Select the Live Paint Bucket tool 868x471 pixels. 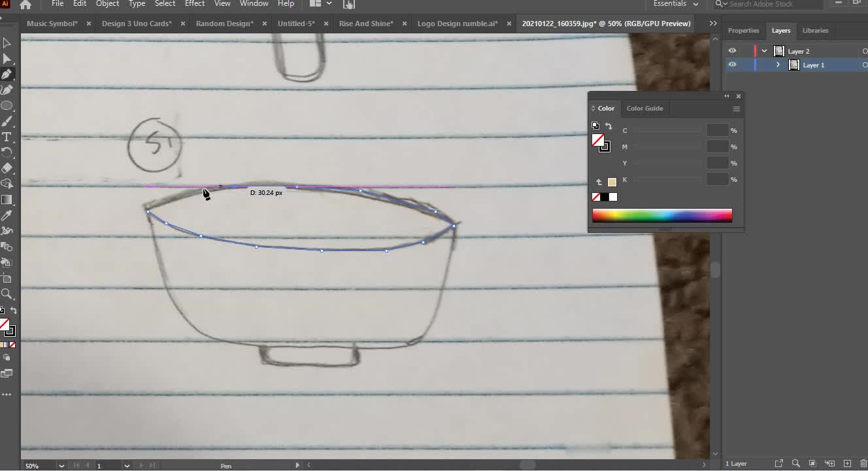(7, 262)
